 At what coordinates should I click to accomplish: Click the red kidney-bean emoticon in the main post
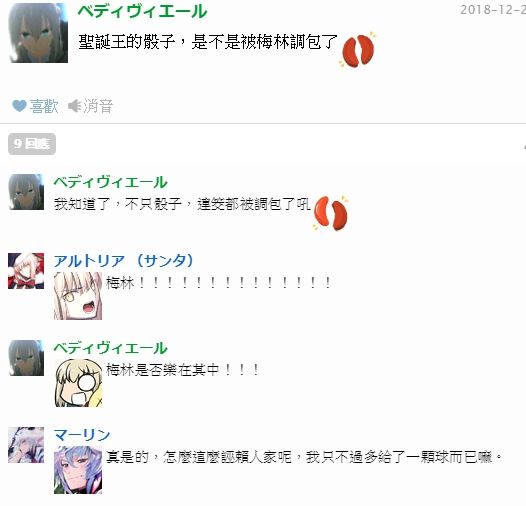pos(358,50)
